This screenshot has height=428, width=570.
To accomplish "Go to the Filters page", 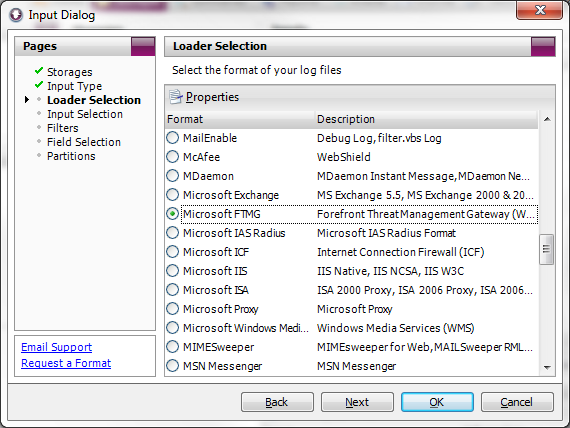I will [x=63, y=128].
